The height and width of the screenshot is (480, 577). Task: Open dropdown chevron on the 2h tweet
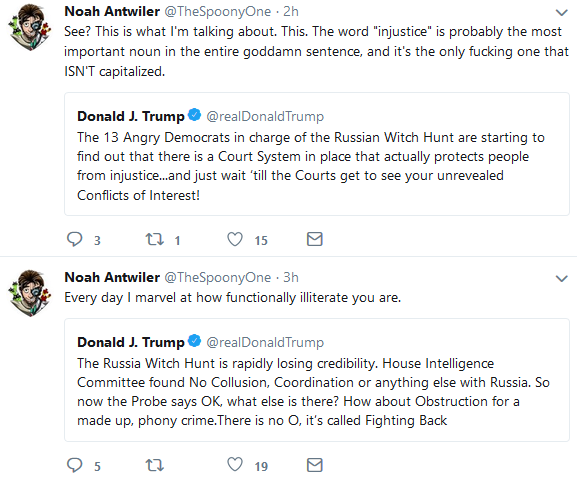click(562, 13)
